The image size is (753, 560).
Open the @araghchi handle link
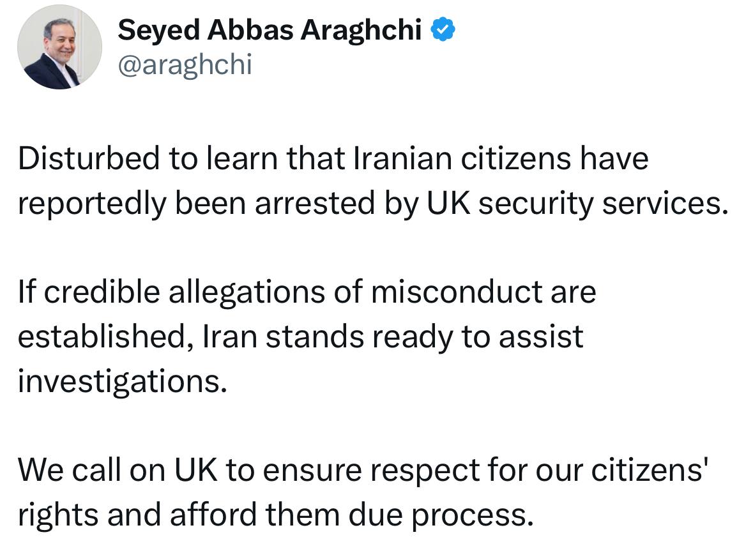click(185, 64)
